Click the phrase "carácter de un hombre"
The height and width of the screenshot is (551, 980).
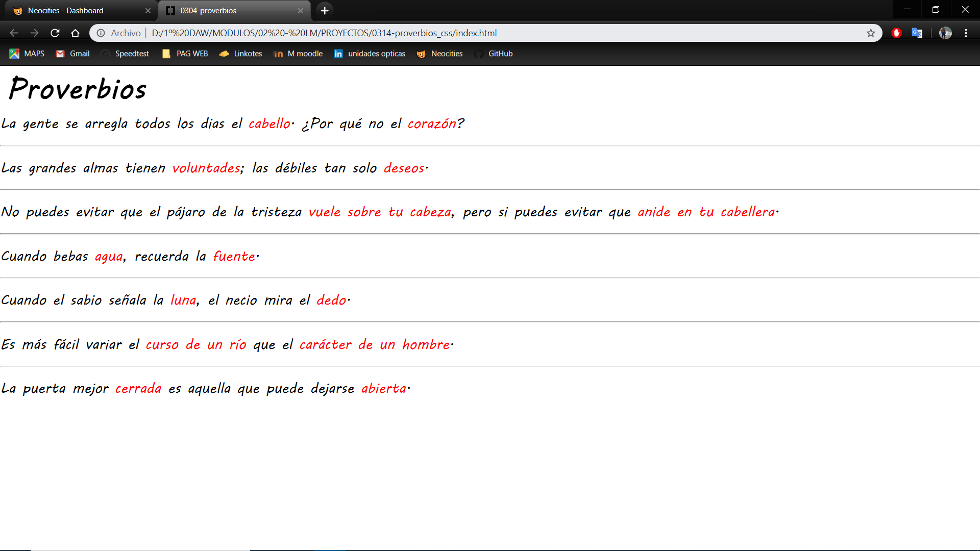pos(375,344)
